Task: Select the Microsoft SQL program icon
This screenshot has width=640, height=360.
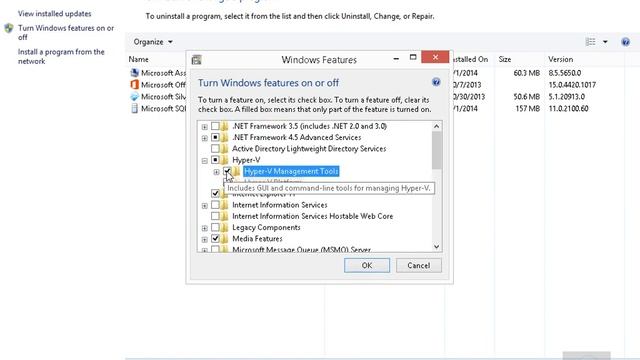Action: pyautogui.click(x=134, y=109)
